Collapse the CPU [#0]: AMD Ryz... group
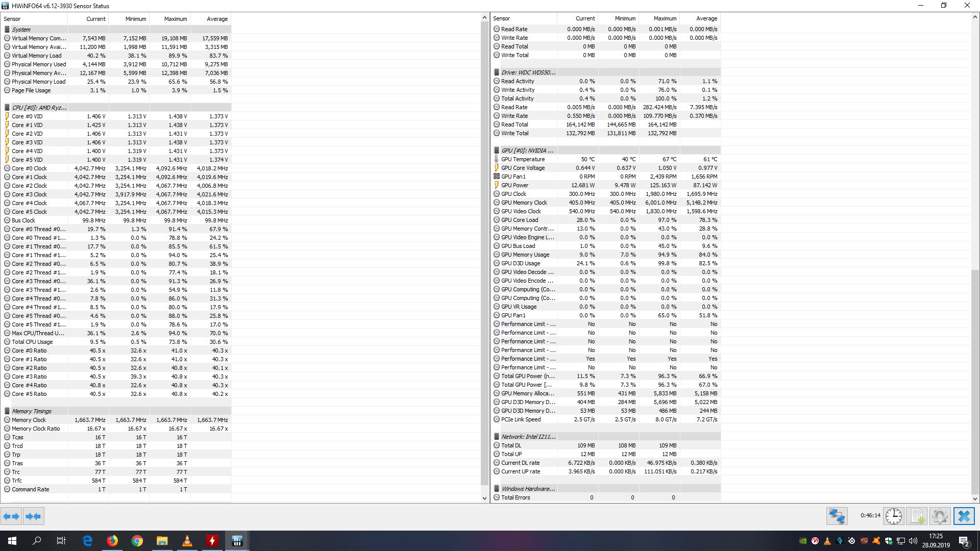Image resolution: width=980 pixels, height=551 pixels. (39, 108)
